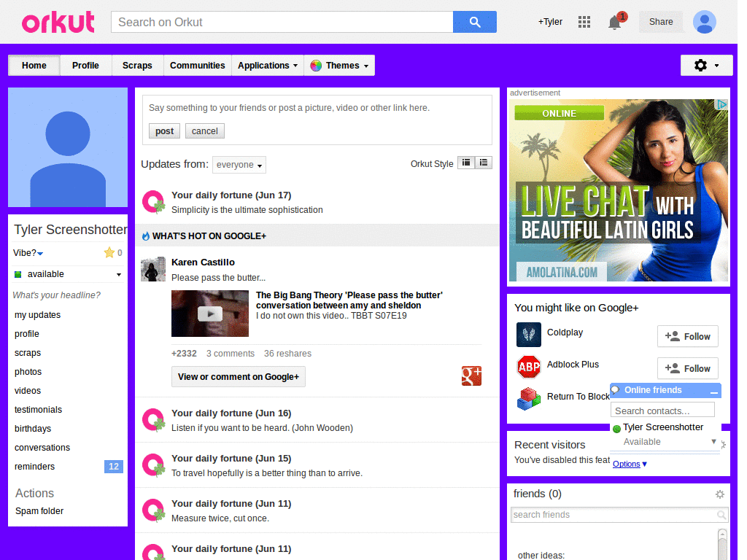Viewport: 747px width, 560px height.
Task: Switch to the expanded list view toggle
Action: pyautogui.click(x=466, y=163)
